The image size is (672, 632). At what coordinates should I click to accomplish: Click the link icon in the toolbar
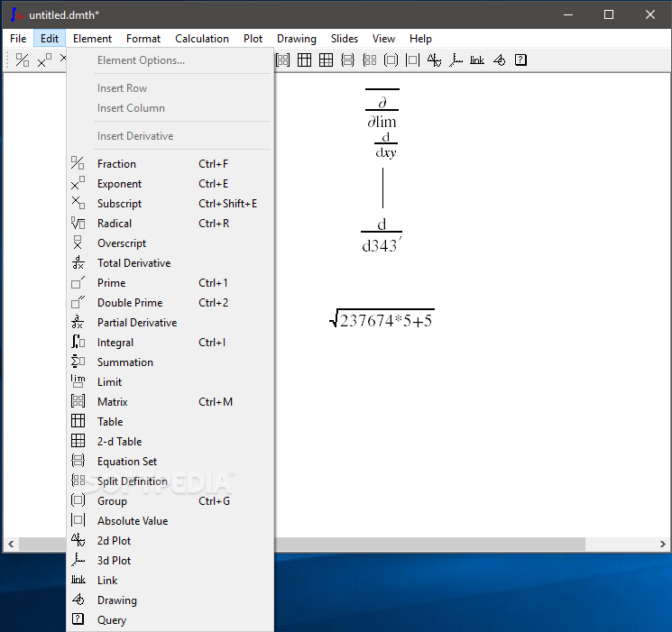477,60
